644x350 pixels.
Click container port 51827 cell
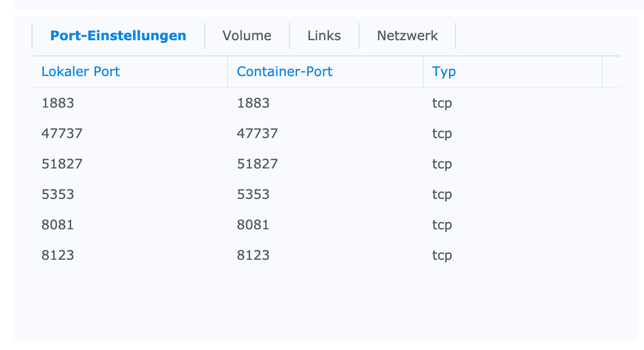257,164
